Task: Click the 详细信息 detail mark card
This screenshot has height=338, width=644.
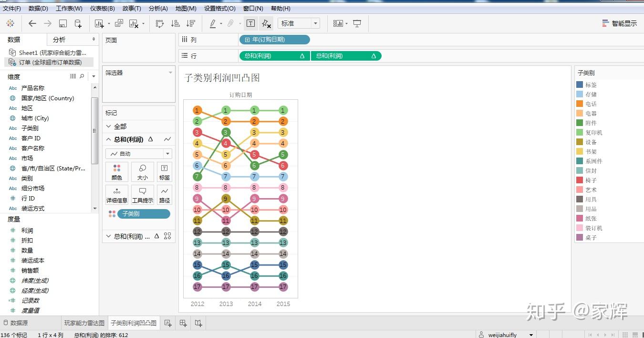Action: [x=117, y=195]
